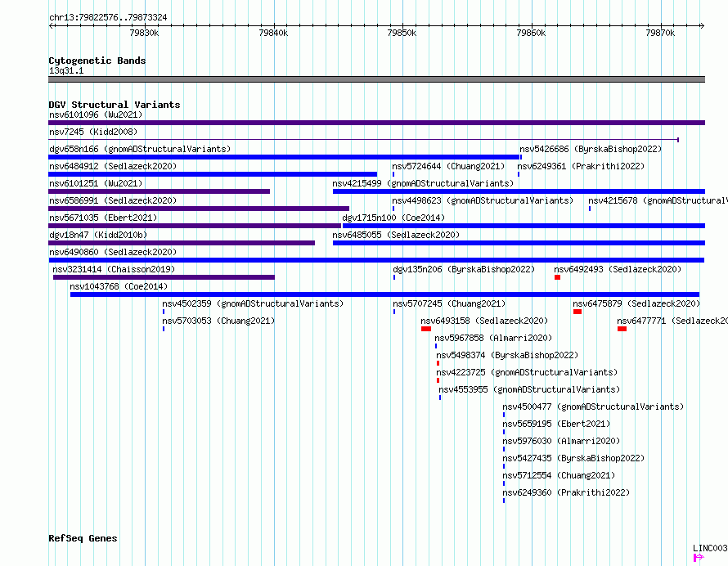This screenshot has width=728, height=566.
Task: Click the chr13:79822576..79873324 coordinate label
Action: pos(108,17)
